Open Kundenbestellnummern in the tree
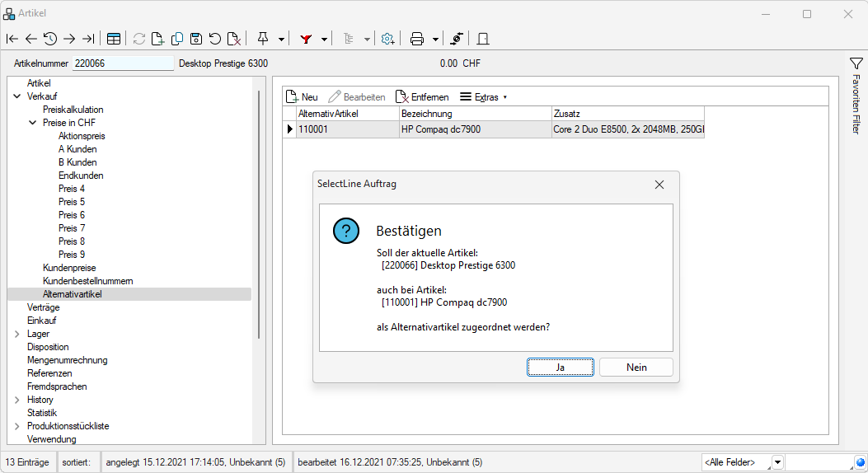Viewport: 868px width, 473px height. 87,281
